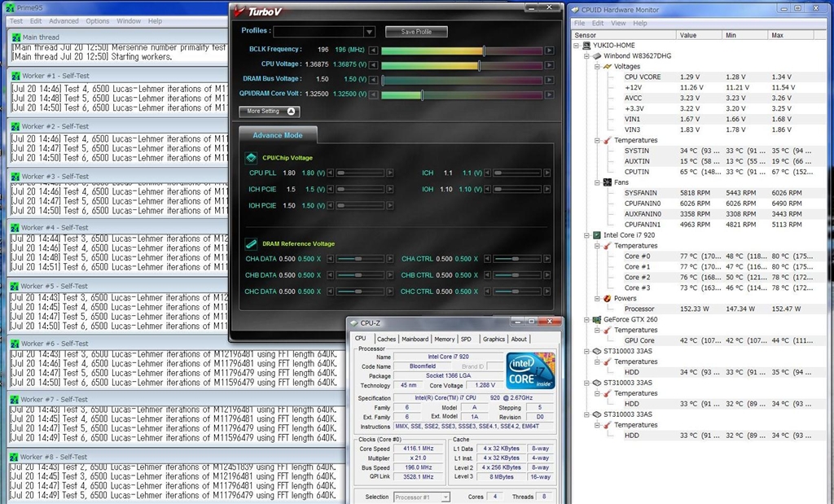Click the QPI/DRAM Core Volt slider handle

[x=421, y=94]
